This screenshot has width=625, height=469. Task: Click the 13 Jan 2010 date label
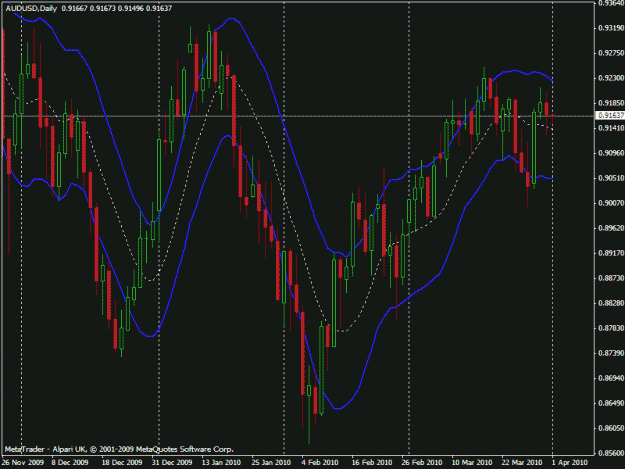(x=221, y=463)
